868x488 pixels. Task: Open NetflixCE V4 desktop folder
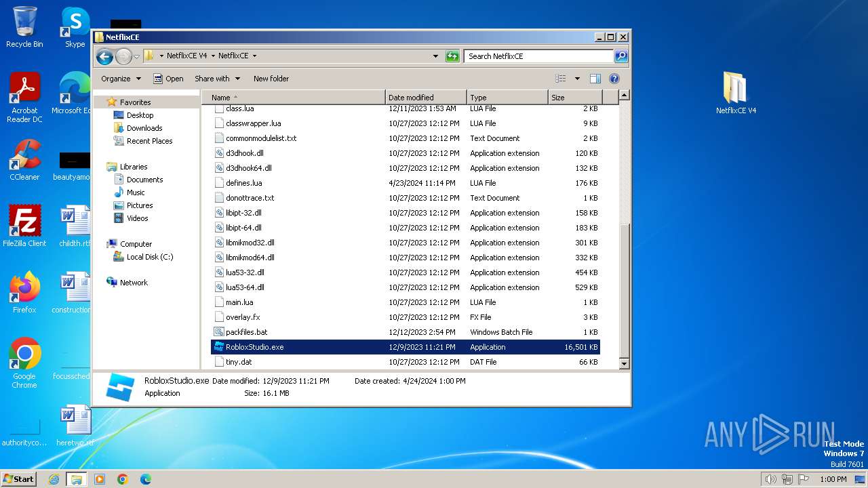[736, 93]
